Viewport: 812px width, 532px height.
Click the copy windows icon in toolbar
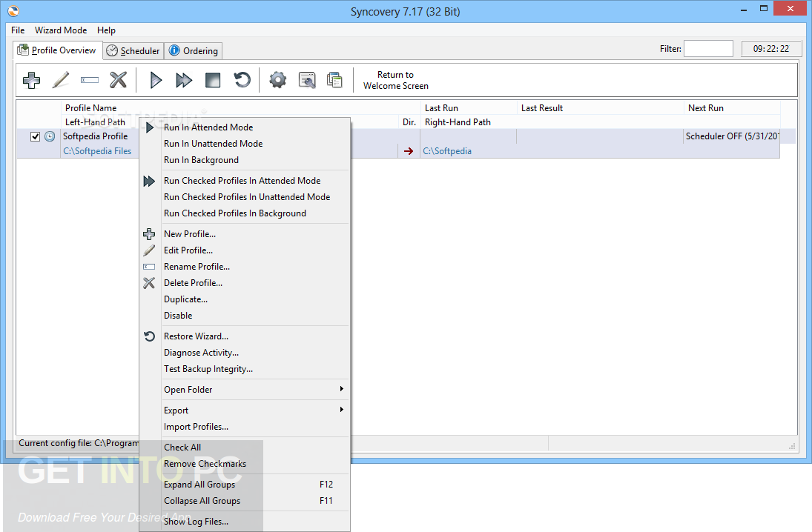pyautogui.click(x=335, y=80)
